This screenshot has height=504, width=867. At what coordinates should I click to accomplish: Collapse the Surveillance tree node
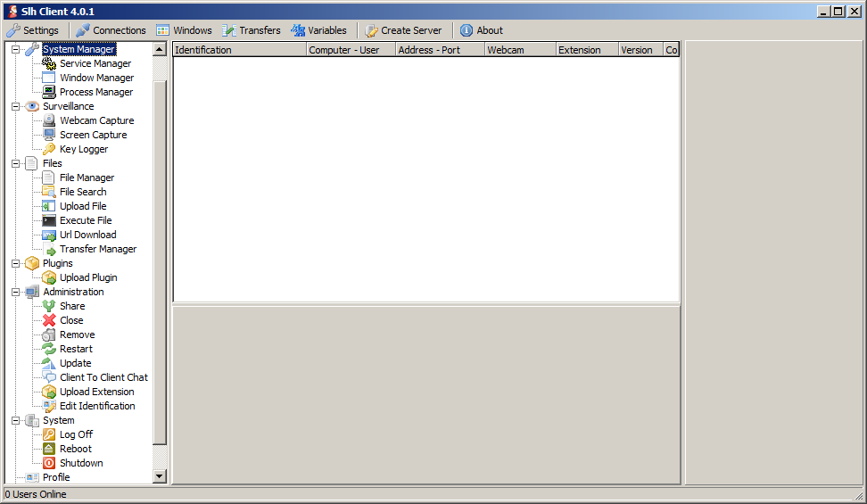[x=15, y=106]
